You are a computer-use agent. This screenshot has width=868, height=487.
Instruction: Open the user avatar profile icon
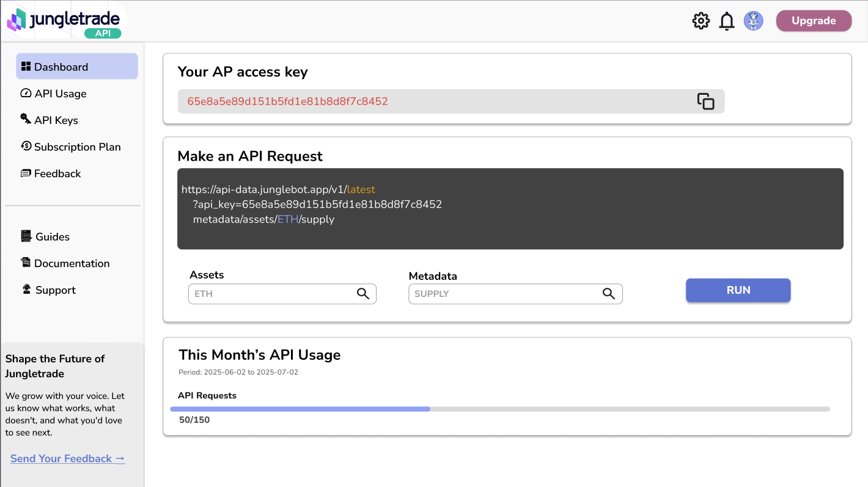point(754,20)
